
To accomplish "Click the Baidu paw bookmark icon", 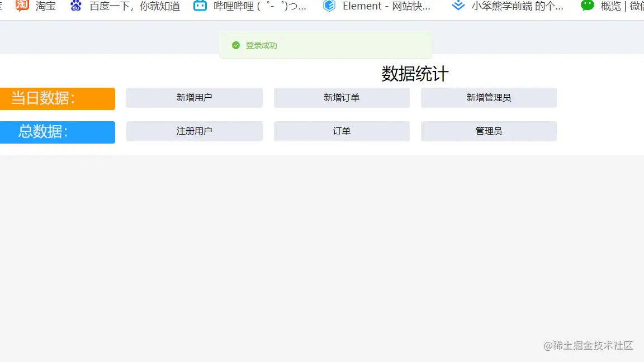I will [75, 6].
